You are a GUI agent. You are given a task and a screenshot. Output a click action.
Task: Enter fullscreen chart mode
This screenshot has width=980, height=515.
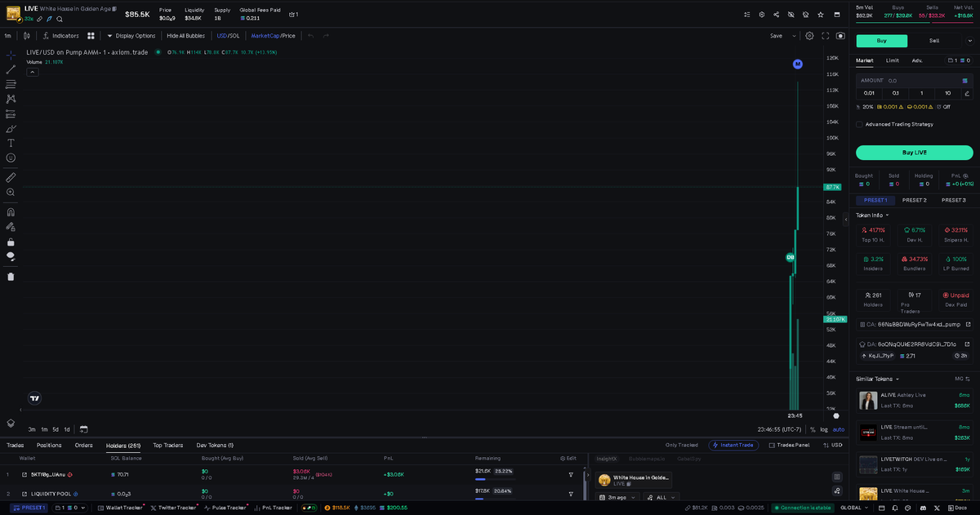pyautogui.click(x=826, y=36)
